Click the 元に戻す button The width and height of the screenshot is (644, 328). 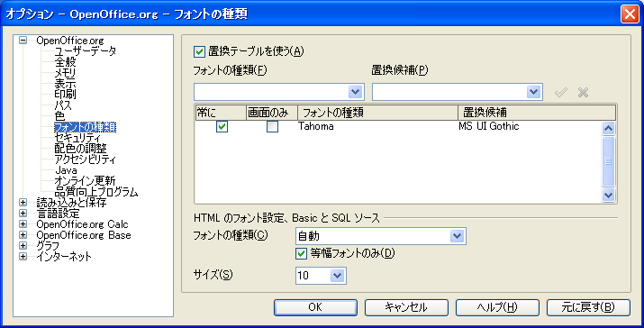click(588, 307)
